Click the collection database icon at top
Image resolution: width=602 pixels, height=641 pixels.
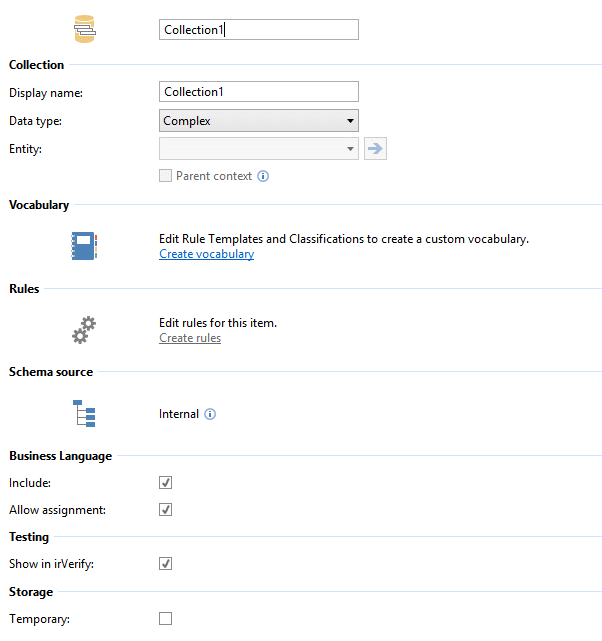[84, 30]
